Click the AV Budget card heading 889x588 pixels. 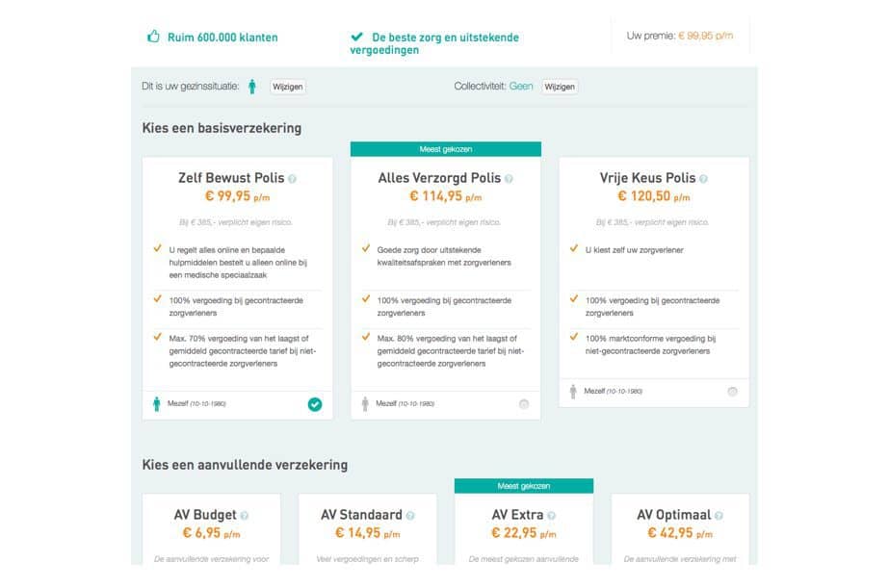[204, 515]
